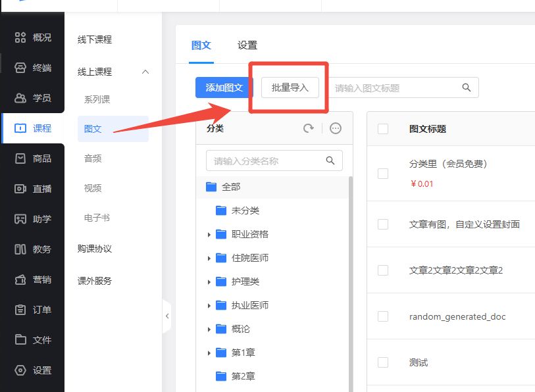This screenshot has height=392, width=535.
Task: Click the search magnifier in 图文标题 search box
Action: (x=467, y=87)
